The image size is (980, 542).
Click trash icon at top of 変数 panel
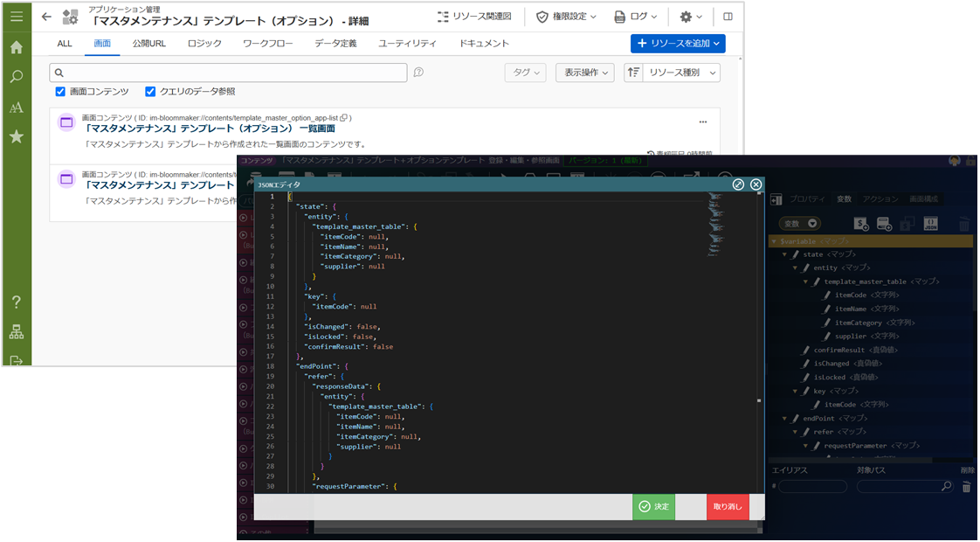point(964,224)
